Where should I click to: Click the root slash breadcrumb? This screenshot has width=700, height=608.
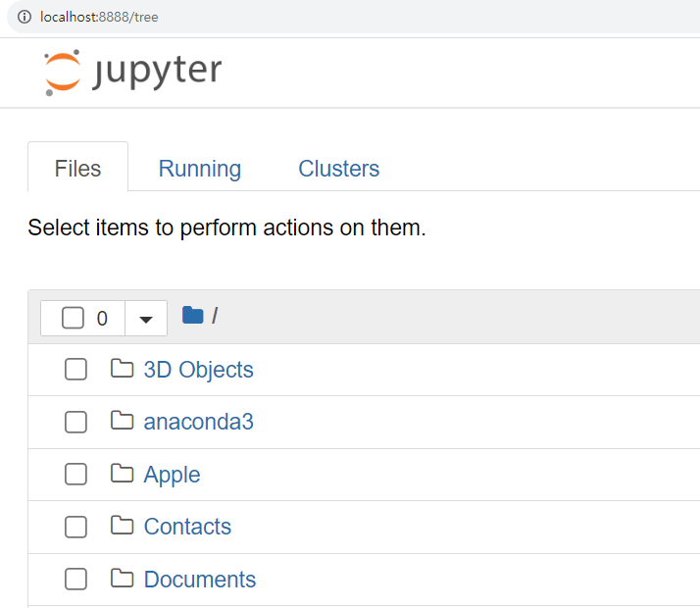215,316
